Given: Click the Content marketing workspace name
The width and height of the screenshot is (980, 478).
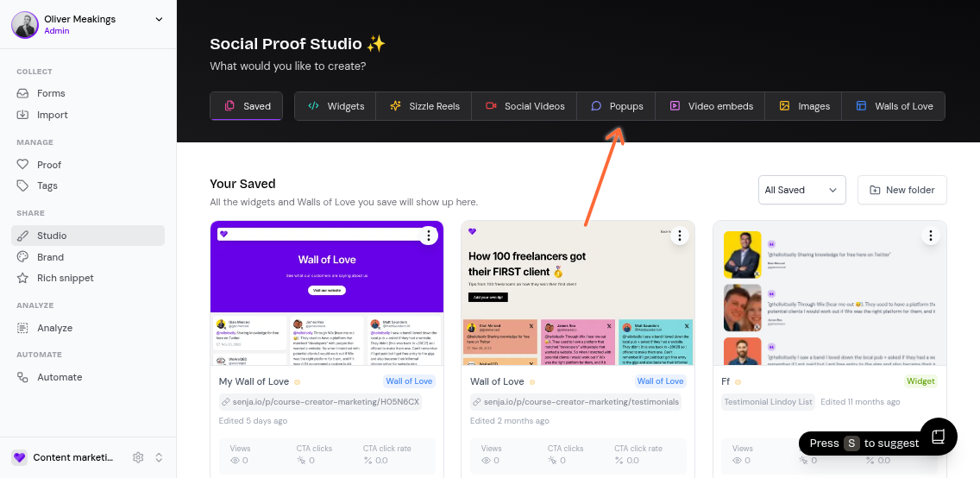Looking at the screenshot, I should 73,457.
